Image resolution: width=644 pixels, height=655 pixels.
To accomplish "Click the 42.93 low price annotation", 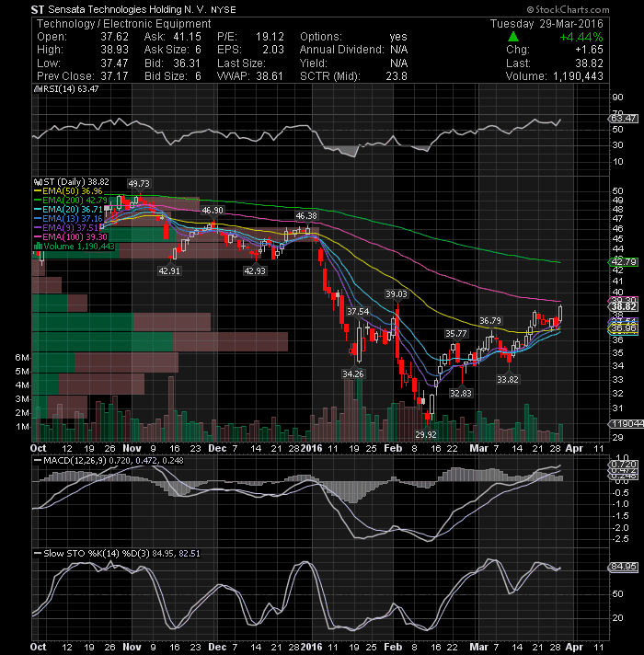I will pos(255,271).
